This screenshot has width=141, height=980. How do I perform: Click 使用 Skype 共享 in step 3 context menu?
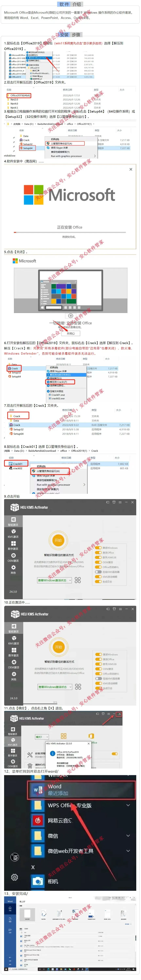pyautogui.click(x=59, y=148)
